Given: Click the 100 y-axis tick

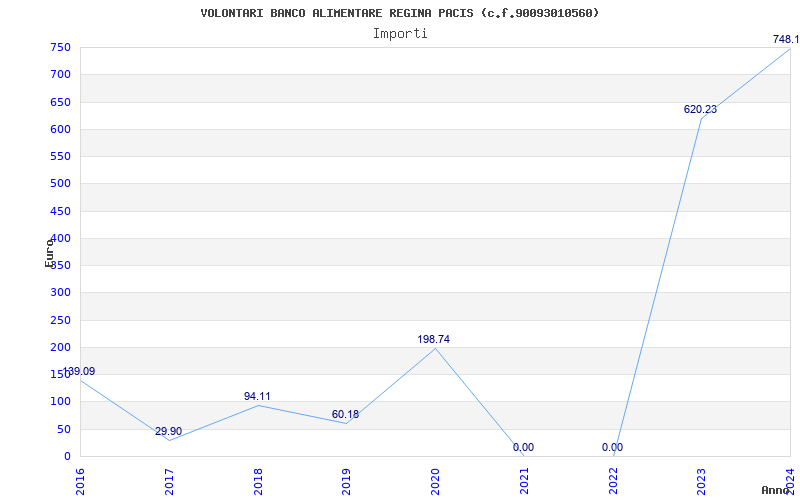Looking at the screenshot, I should point(60,402).
